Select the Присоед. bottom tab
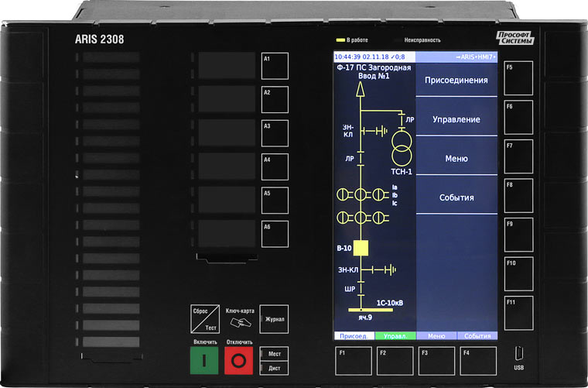The image size is (588, 388). tap(354, 336)
